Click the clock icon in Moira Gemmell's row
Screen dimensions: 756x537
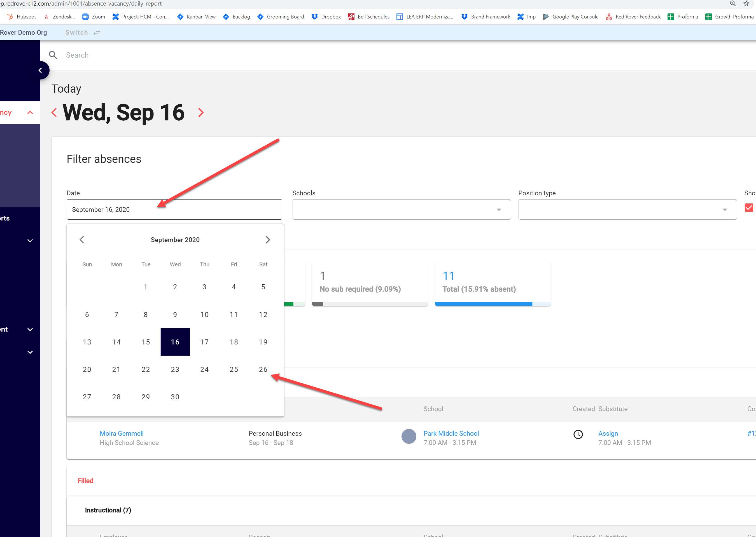(x=578, y=434)
